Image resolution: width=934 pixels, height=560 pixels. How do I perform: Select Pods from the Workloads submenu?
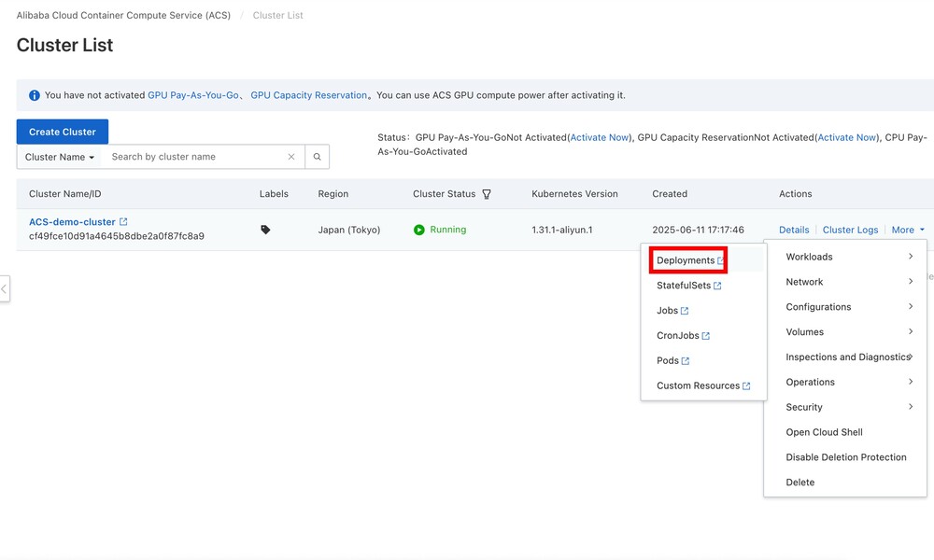[668, 360]
